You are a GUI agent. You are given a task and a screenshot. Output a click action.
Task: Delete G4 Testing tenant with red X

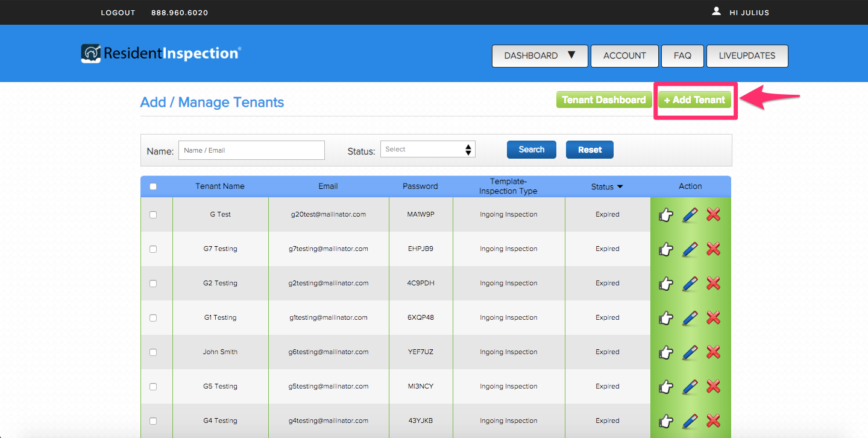click(x=714, y=421)
